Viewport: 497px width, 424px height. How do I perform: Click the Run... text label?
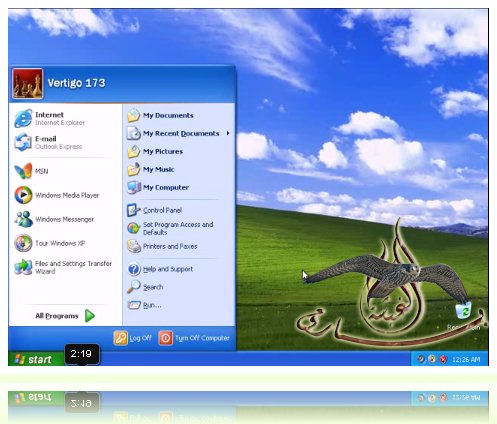click(152, 305)
